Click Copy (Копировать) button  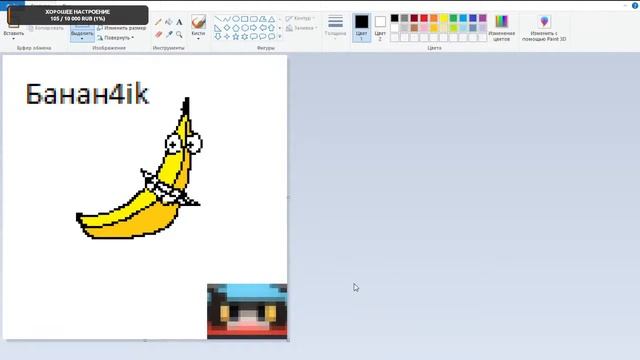click(46, 28)
